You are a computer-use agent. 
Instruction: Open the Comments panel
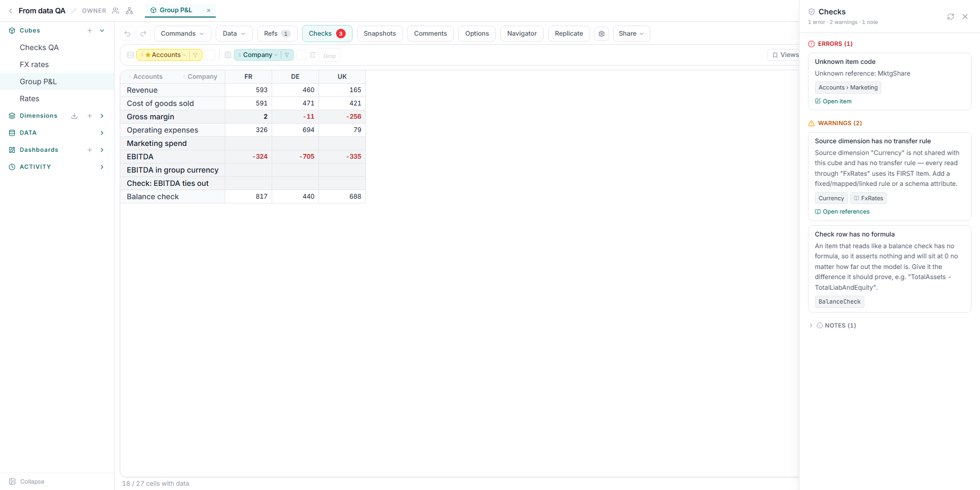[x=430, y=34]
